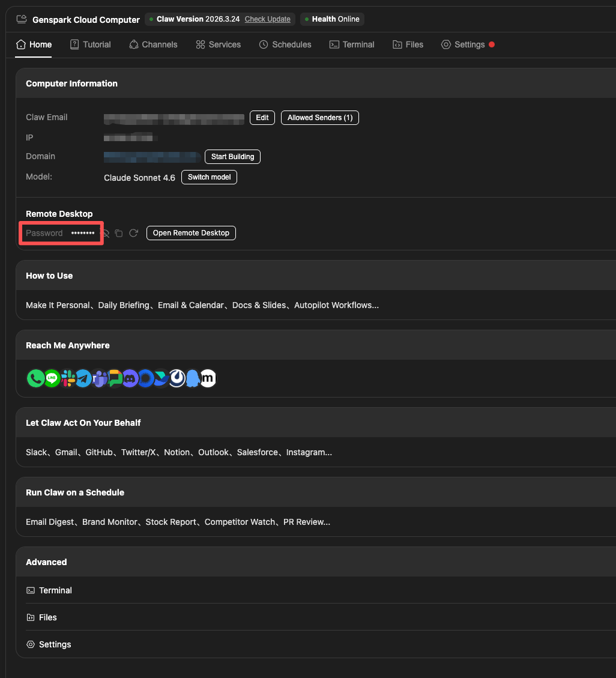Image resolution: width=616 pixels, height=678 pixels.
Task: Edit the Claw Email address
Action: [262, 118]
